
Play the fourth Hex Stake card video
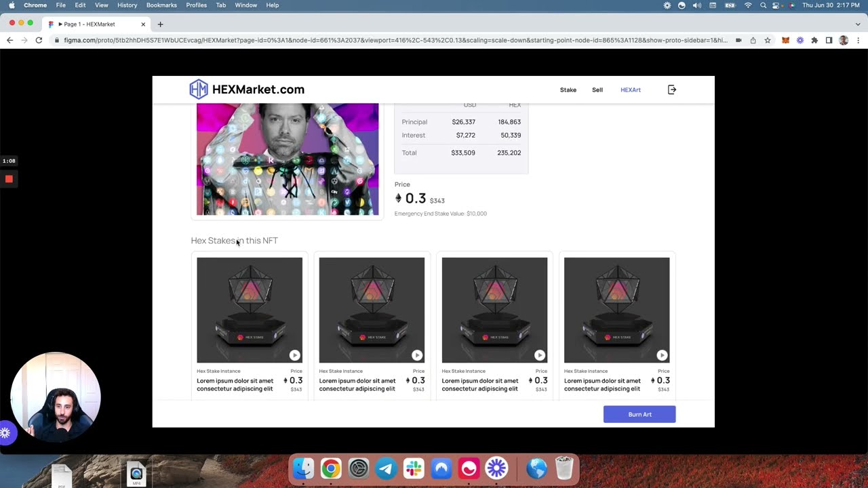662,355
